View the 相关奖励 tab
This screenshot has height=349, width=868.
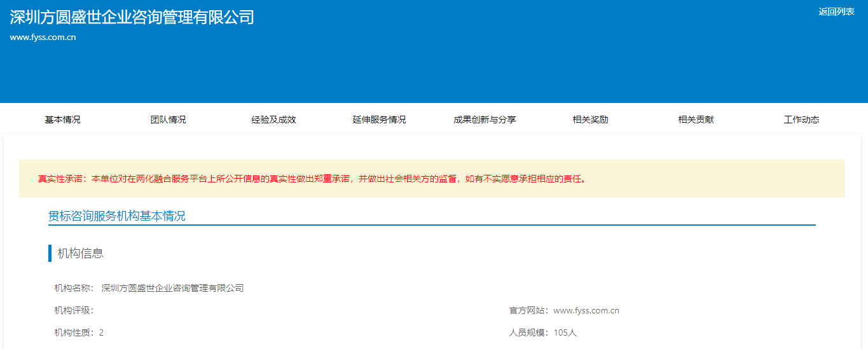click(x=590, y=120)
